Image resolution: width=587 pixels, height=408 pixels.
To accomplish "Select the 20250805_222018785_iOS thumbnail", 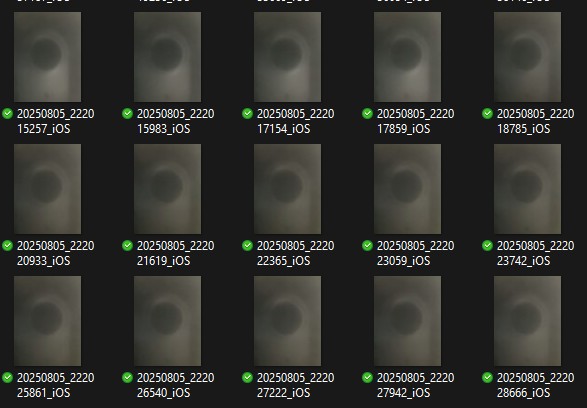I will (527, 57).
